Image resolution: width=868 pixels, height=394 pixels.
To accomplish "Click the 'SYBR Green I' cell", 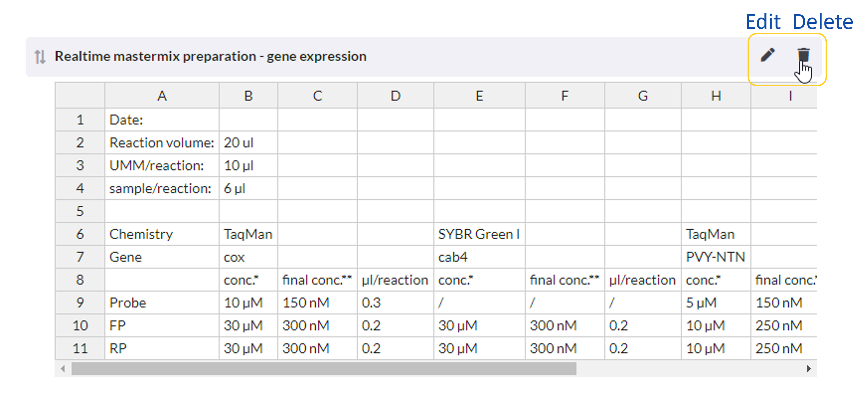I will [479, 234].
